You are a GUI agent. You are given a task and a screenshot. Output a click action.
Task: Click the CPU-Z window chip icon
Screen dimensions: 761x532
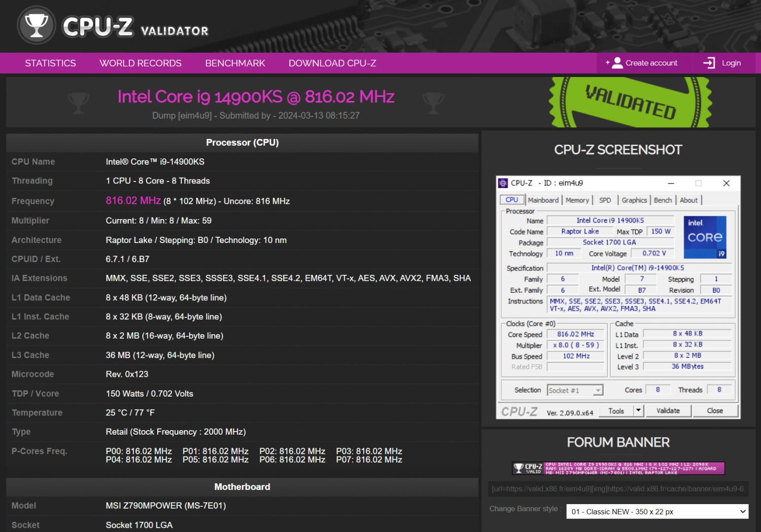click(x=503, y=183)
